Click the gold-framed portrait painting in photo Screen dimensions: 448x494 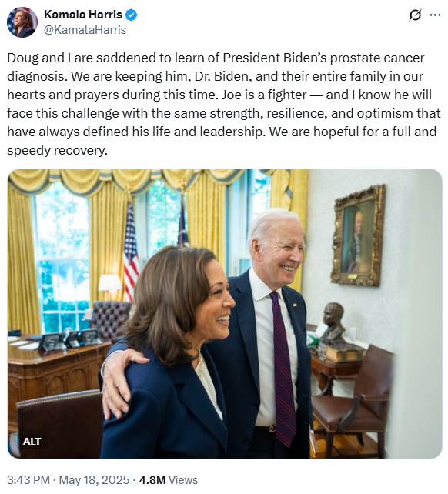click(359, 235)
